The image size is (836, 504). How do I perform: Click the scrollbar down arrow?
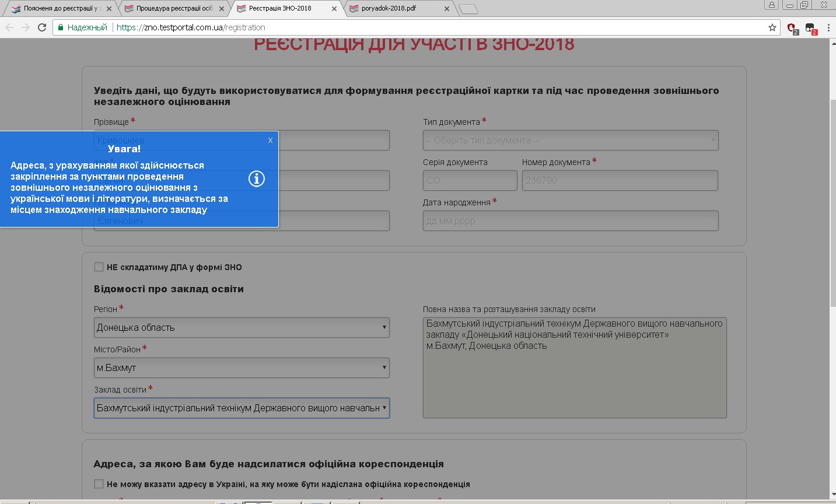pyautogui.click(x=832, y=495)
